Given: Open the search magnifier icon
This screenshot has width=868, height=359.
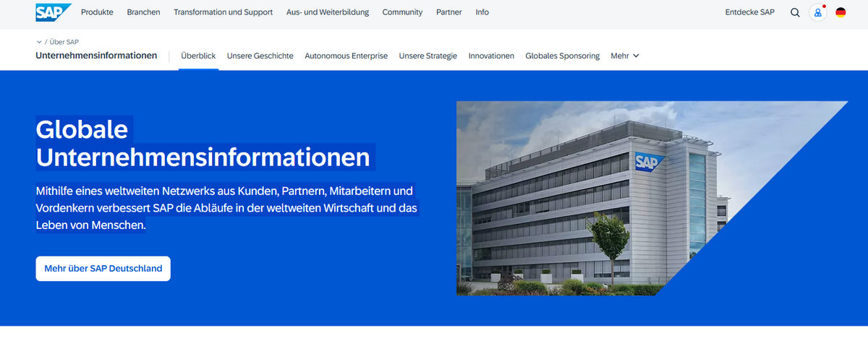Looking at the screenshot, I should pos(795,12).
